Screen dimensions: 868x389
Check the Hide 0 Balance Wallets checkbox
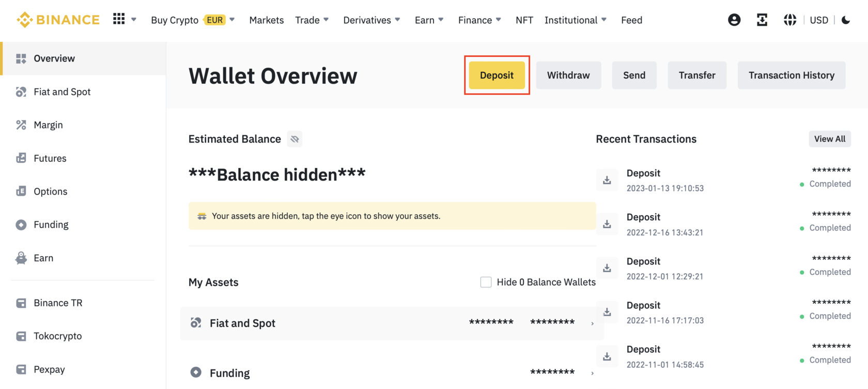pos(486,282)
